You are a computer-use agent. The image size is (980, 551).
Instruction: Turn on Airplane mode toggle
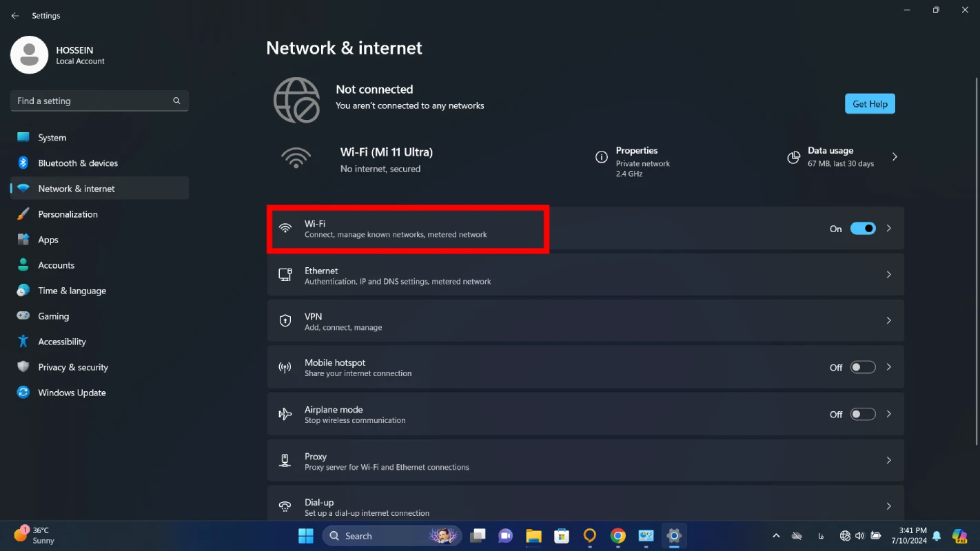tap(862, 415)
